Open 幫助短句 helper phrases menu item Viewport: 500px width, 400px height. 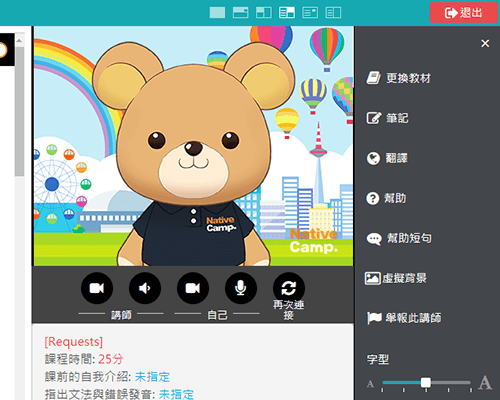pyautogui.click(x=399, y=238)
